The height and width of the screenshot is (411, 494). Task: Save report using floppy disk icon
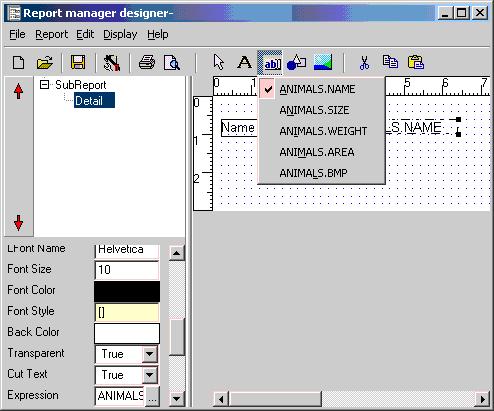[78, 62]
